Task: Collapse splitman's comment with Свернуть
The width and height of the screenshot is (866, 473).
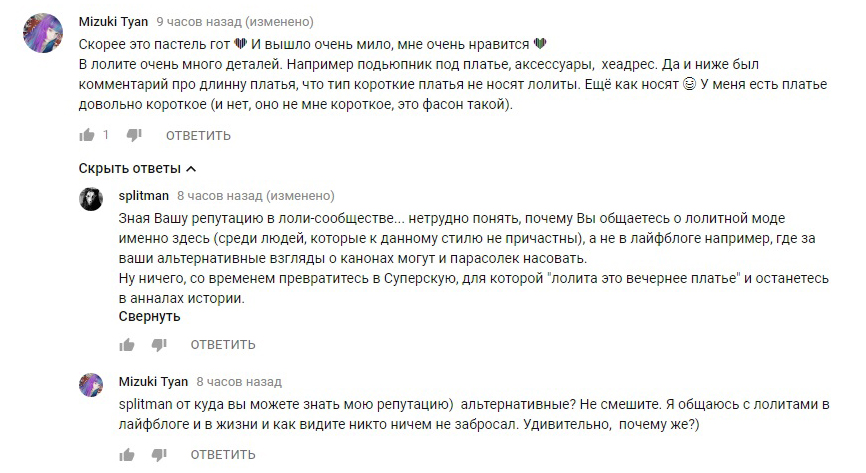Action: tap(149, 317)
